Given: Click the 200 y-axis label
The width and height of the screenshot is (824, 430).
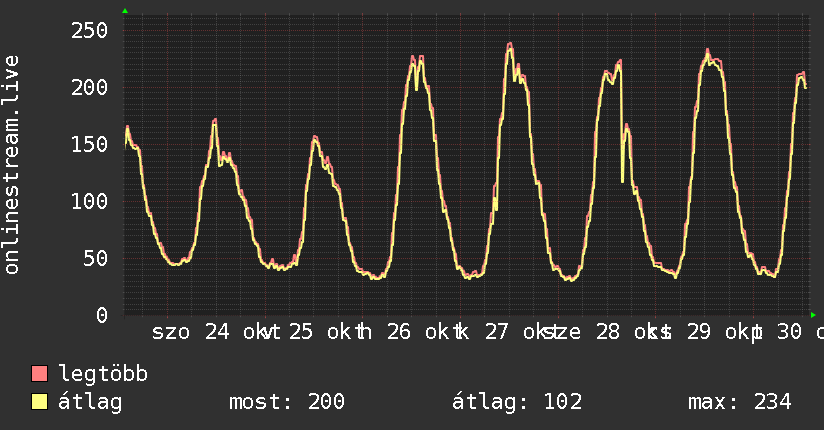Looking at the screenshot, I should click(89, 87).
